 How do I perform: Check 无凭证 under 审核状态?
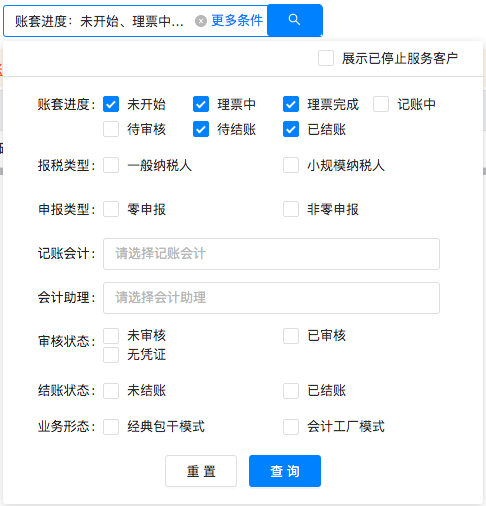(x=111, y=355)
